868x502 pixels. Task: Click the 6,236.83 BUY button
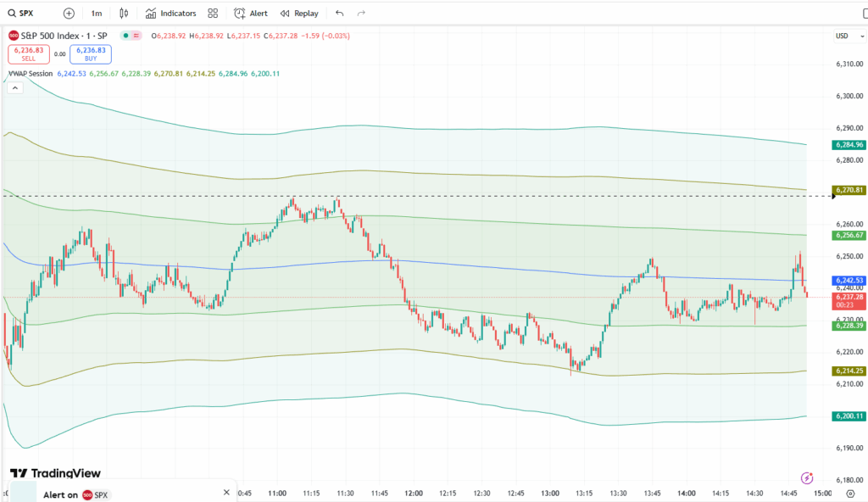[91, 53]
